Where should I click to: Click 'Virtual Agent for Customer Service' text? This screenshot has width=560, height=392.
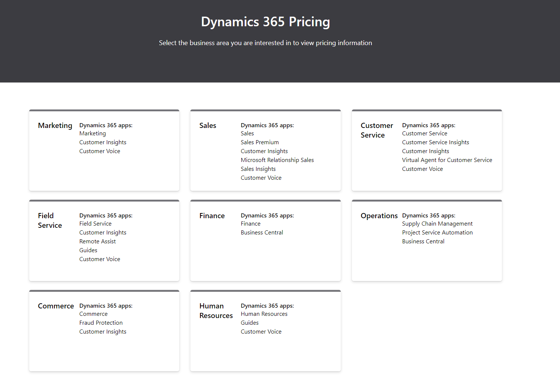(x=447, y=160)
